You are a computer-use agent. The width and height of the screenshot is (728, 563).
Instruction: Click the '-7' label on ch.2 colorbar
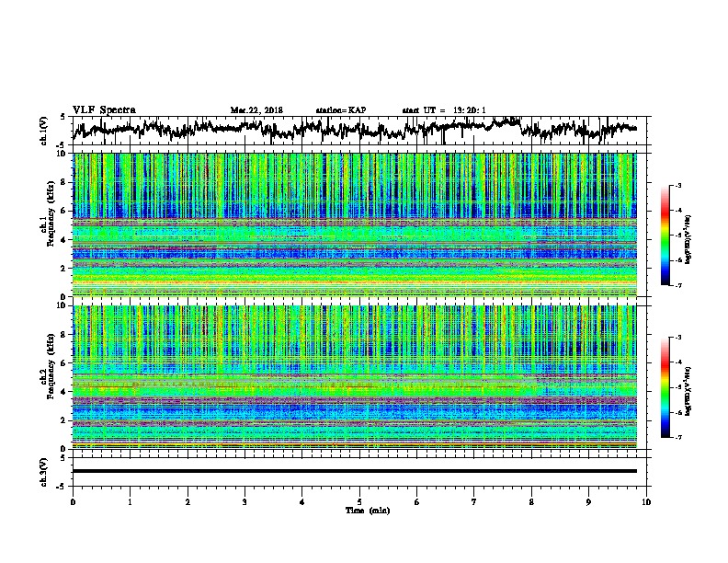(677, 437)
